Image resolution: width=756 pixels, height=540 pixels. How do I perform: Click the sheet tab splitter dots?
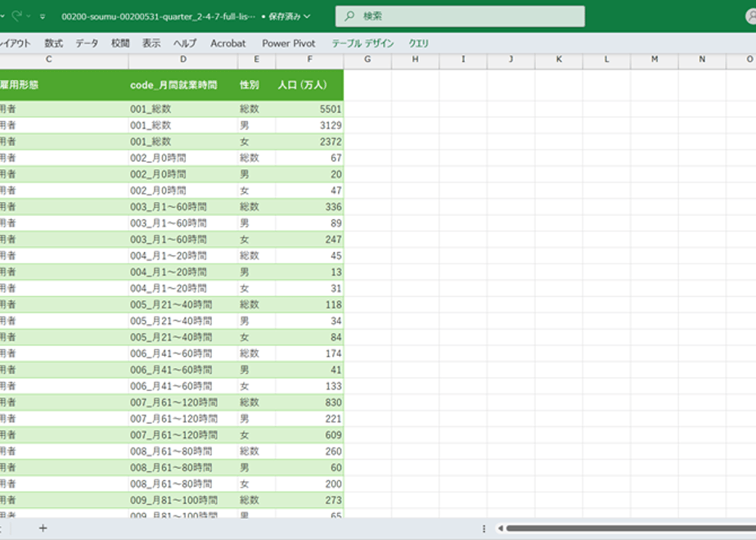(484, 529)
